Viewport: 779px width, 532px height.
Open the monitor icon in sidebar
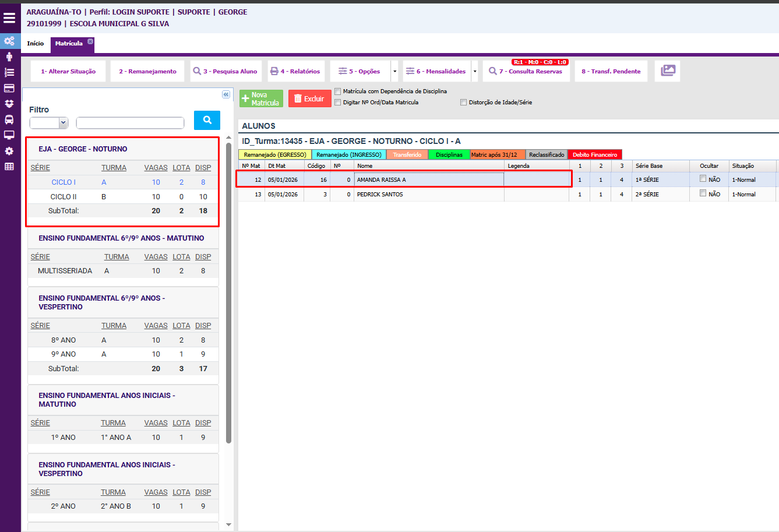pyautogui.click(x=9, y=135)
